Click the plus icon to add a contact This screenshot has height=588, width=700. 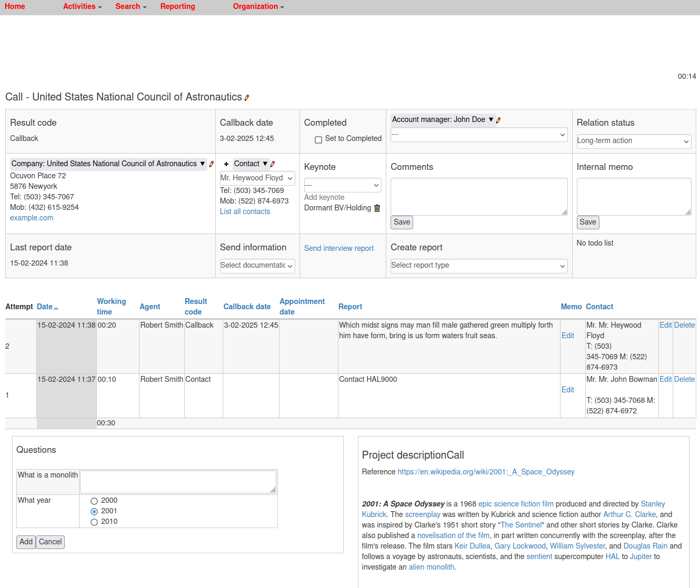(x=226, y=164)
